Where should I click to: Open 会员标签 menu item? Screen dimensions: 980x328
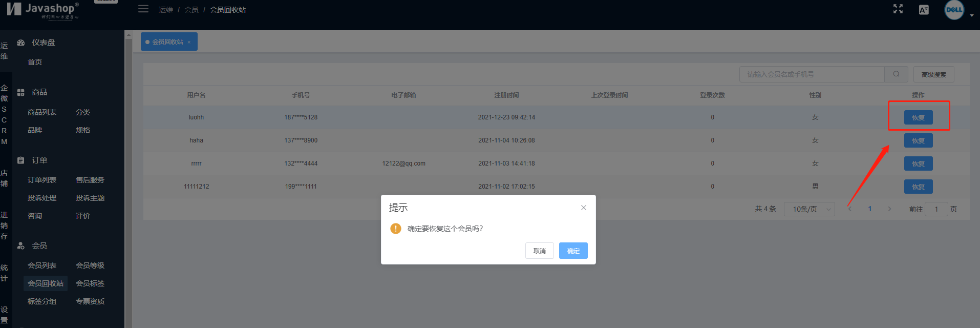[x=90, y=283]
